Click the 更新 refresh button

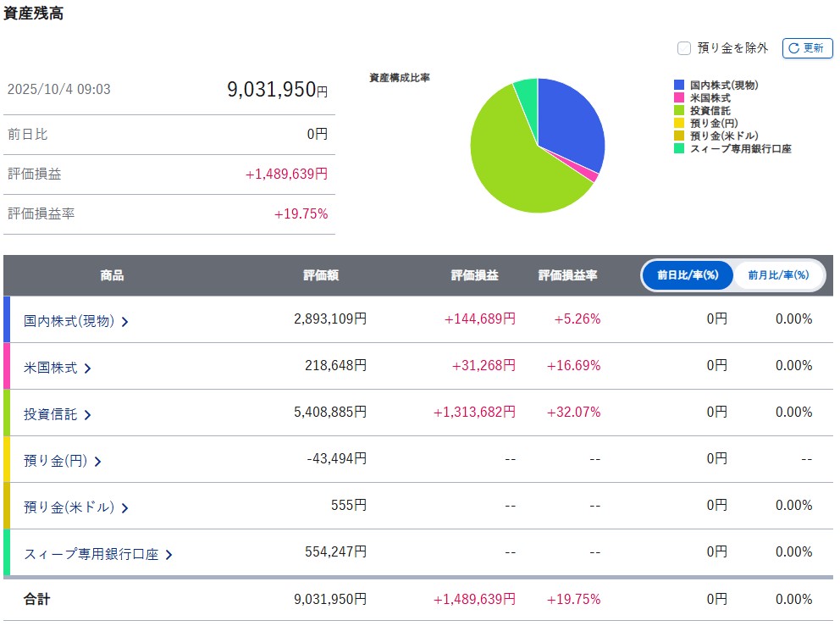pyautogui.click(x=807, y=48)
